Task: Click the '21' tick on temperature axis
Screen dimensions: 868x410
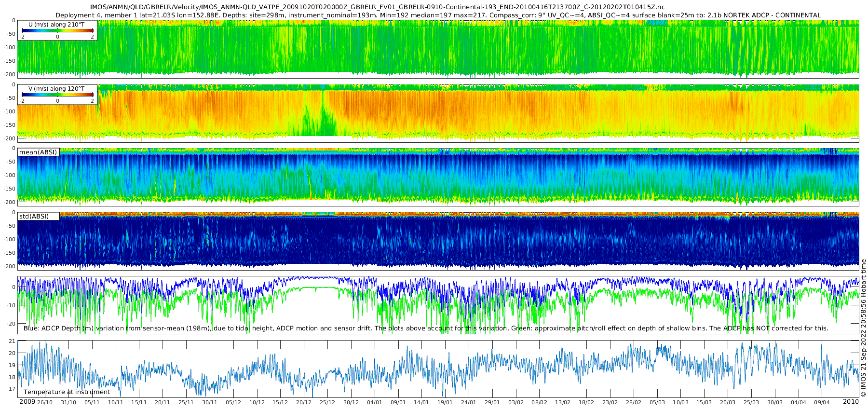Action: coord(13,342)
